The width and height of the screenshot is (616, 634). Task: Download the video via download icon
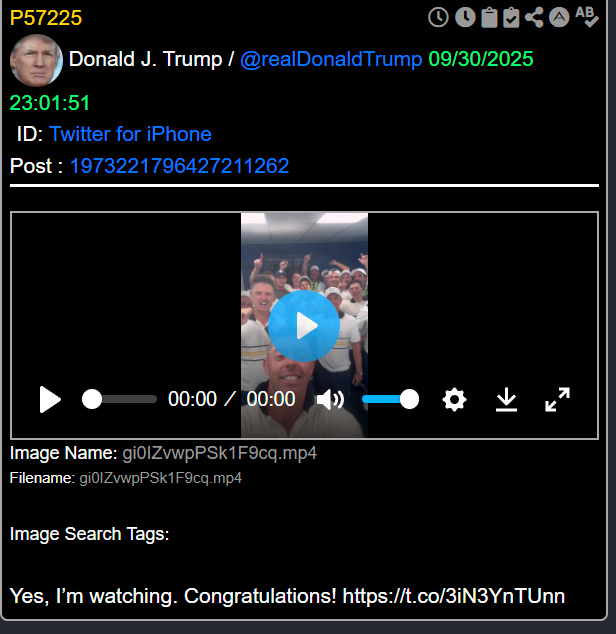(506, 399)
